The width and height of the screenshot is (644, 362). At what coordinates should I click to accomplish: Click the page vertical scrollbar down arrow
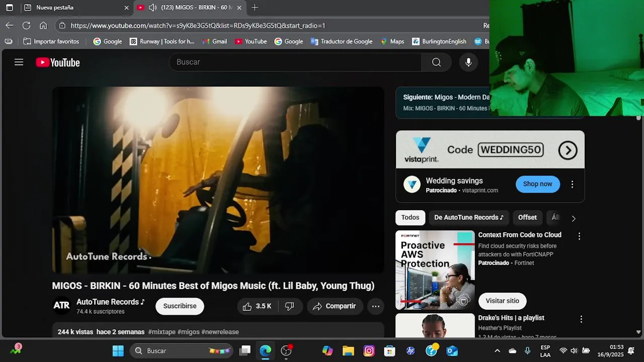pos(638,332)
